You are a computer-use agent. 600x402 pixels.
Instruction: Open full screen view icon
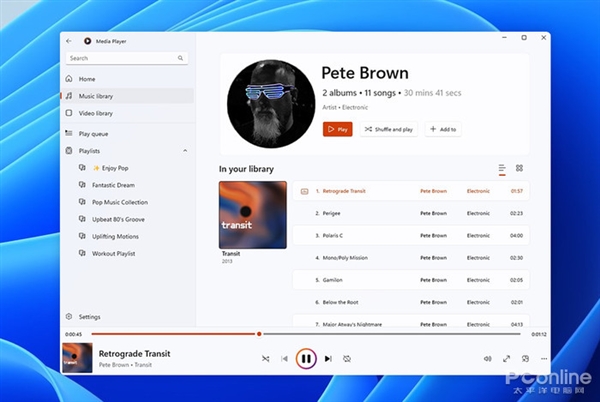506,359
